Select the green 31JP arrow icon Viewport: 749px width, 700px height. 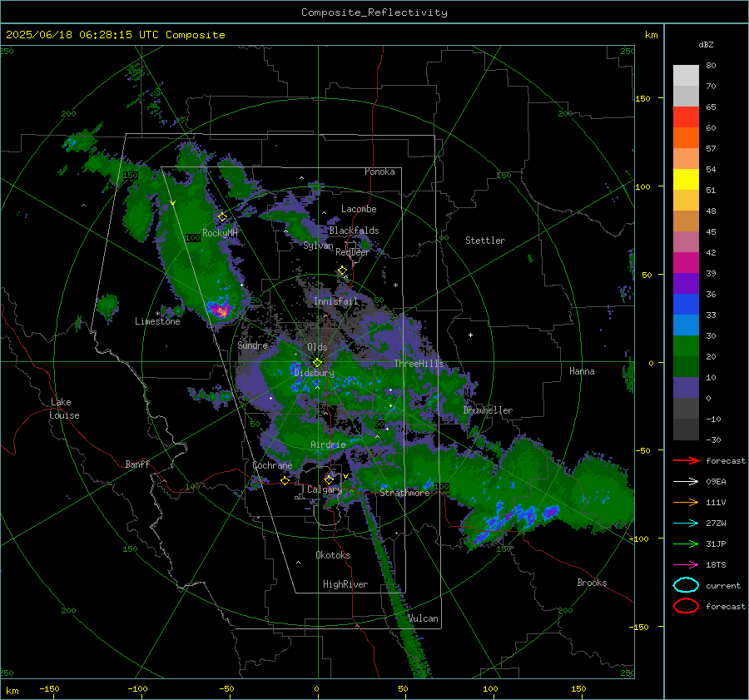coord(686,544)
